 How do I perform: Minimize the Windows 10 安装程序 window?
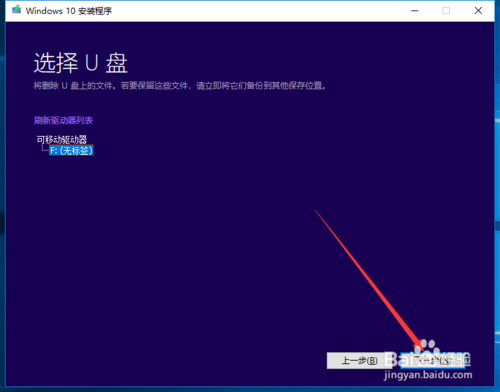point(415,11)
